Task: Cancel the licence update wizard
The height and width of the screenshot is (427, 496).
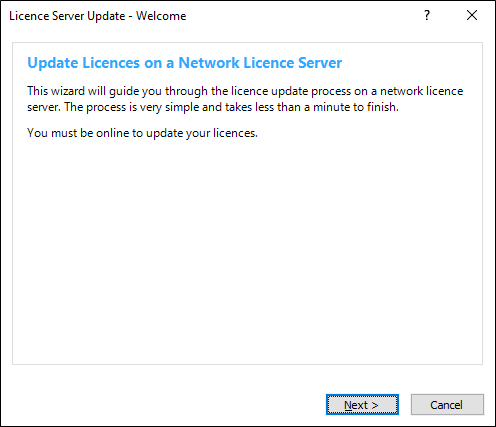Action: tap(447, 405)
